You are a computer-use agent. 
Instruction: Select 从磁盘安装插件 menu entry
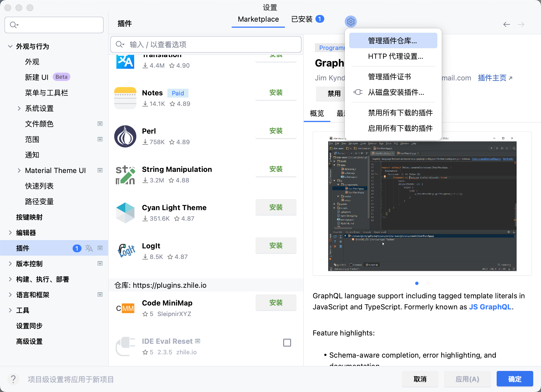click(x=396, y=92)
